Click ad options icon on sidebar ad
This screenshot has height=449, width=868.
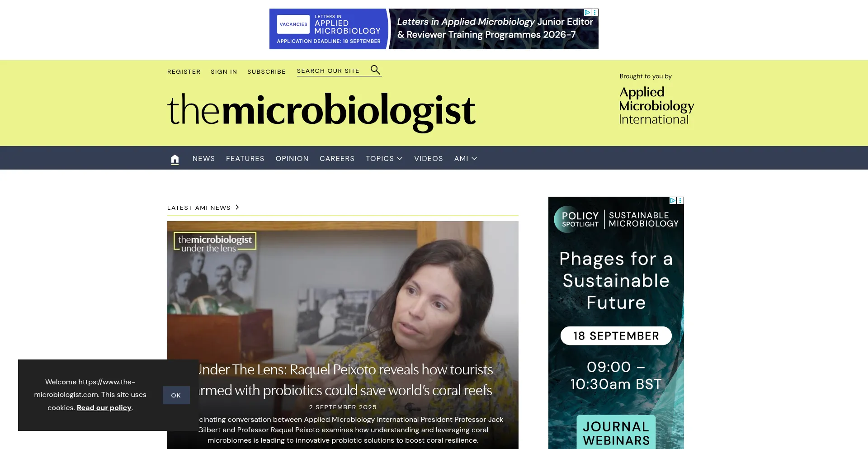(680, 200)
